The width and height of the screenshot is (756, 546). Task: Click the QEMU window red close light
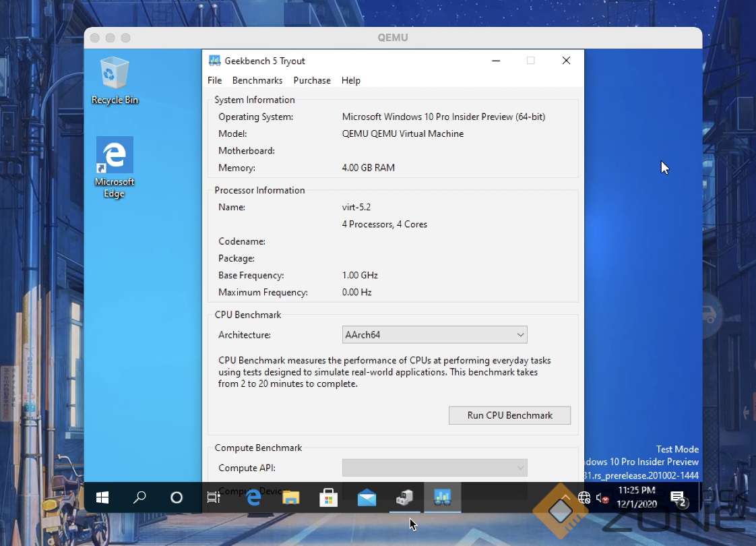(95, 38)
